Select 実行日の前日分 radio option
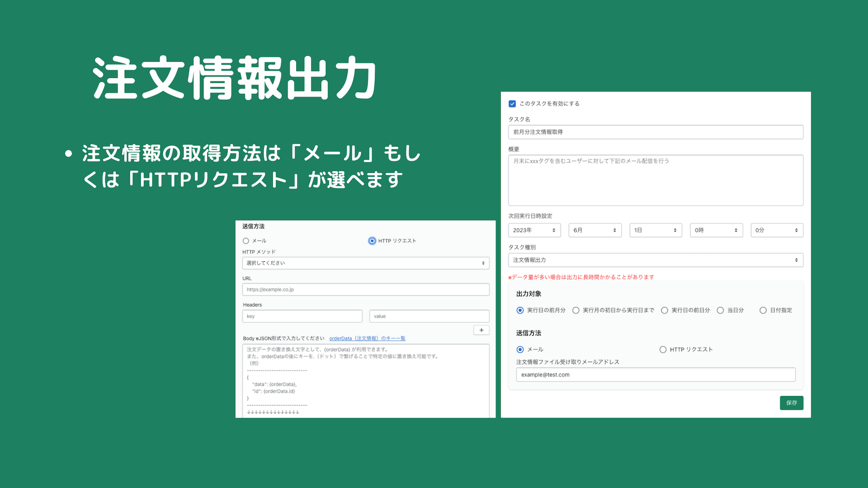This screenshot has width=868, height=488. pyautogui.click(x=665, y=310)
